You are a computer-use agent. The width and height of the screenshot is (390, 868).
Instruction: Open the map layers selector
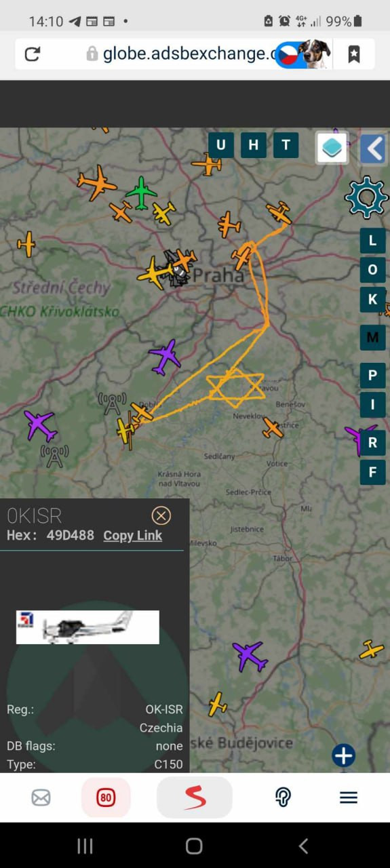[x=332, y=147]
